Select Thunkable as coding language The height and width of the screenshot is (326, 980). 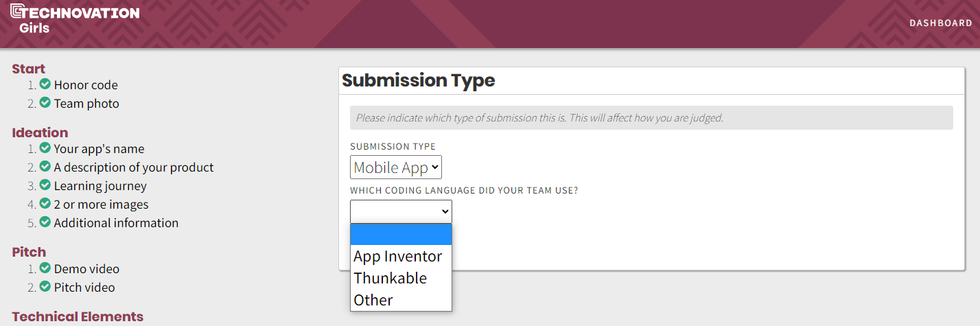(x=390, y=278)
